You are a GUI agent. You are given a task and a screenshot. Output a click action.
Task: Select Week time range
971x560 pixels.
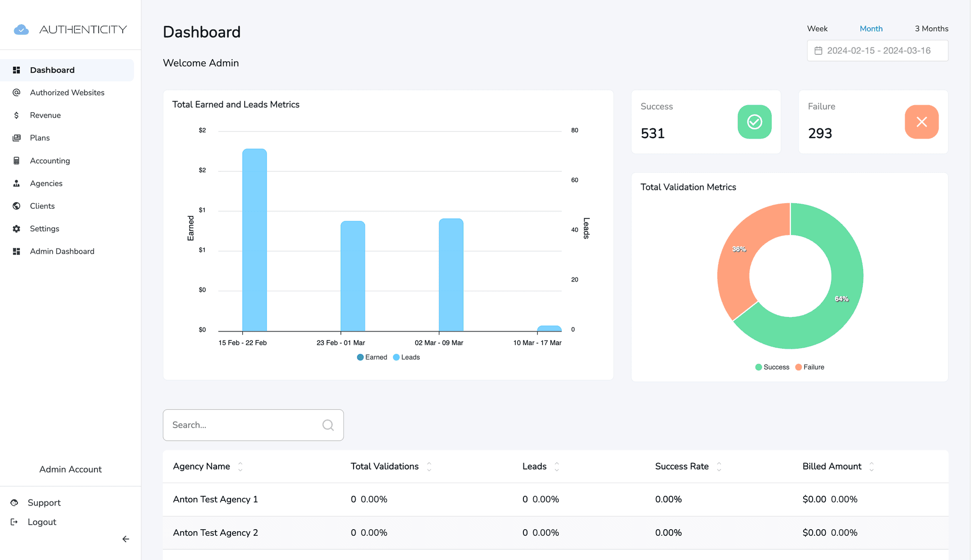[x=817, y=29]
